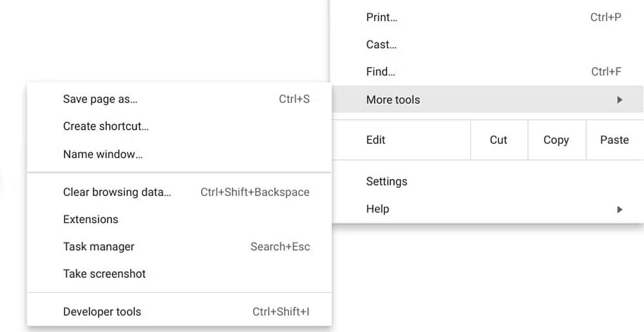Open the Print… menu entry
This screenshot has width=644, height=332.
(487, 17)
